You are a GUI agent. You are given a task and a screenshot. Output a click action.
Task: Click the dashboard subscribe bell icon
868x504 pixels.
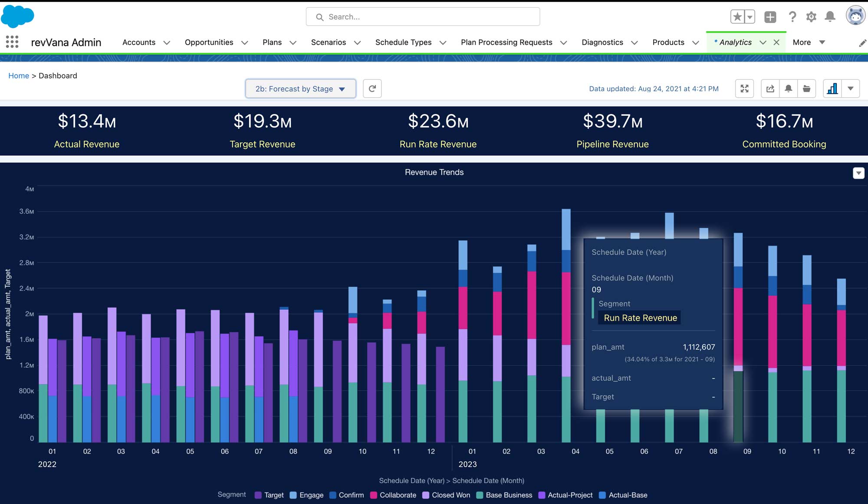789,88
